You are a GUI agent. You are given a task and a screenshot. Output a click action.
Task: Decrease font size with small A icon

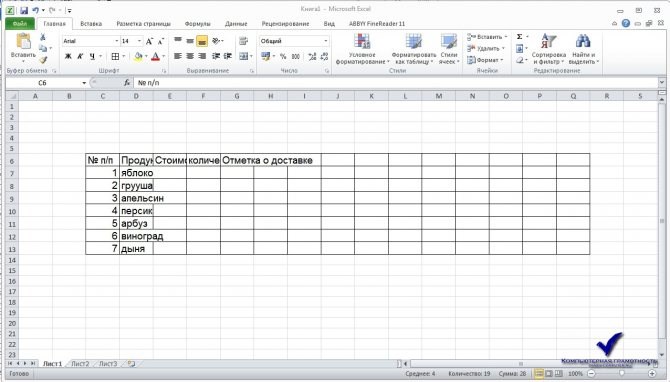161,41
